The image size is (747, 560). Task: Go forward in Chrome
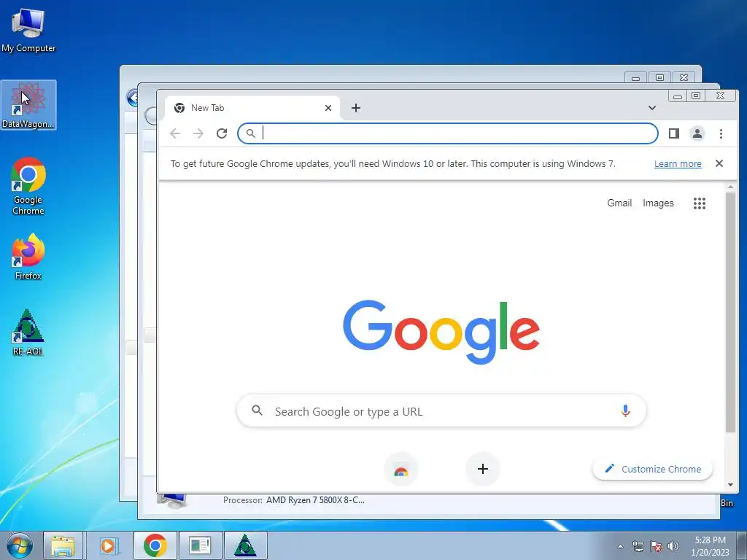(198, 134)
